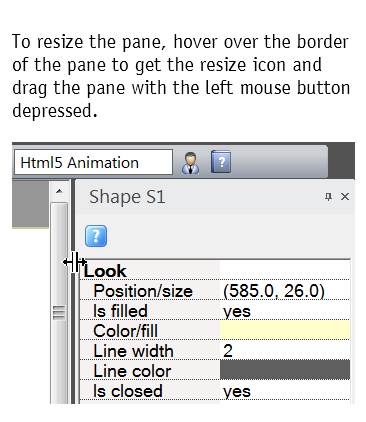Screen dimensions: 366x422
Task: Open the Line color dark gray swatch
Action: click(x=285, y=369)
